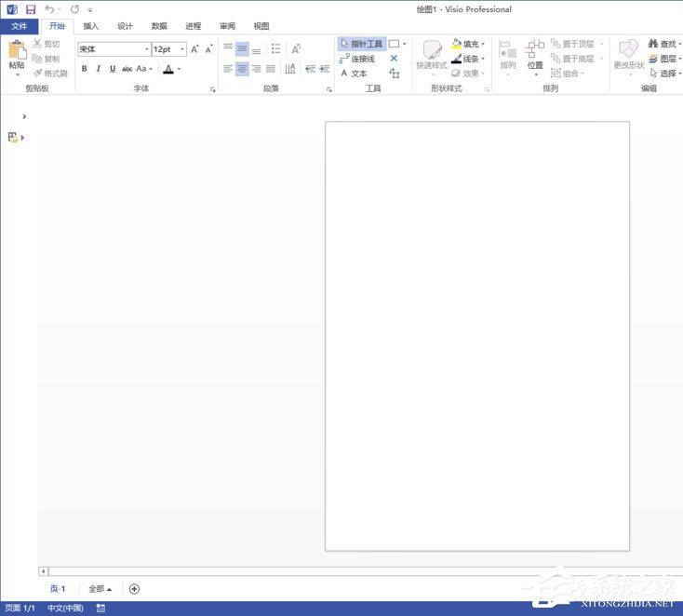Open the 文件 file menu
This screenshot has height=616, width=683.
coord(20,26)
